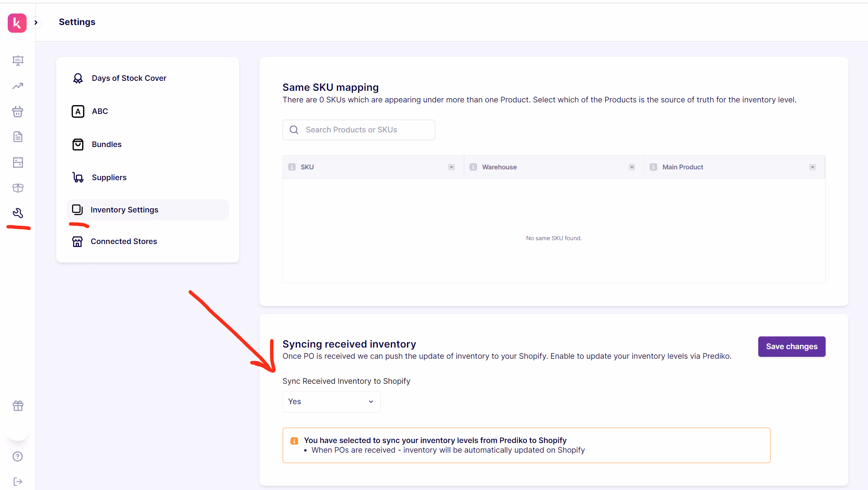
Task: Open the presentation dashboard sidebar icon
Action: [18, 60]
